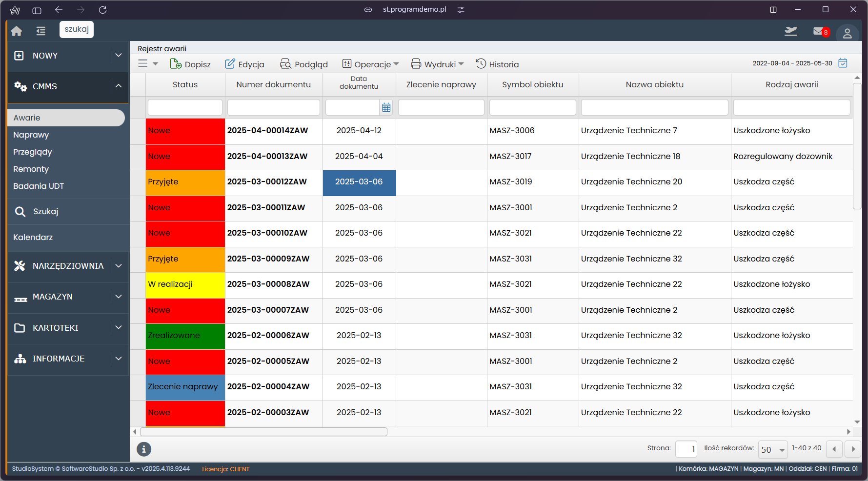
Task: Click the info icon at bottom left
Action: tap(144, 449)
